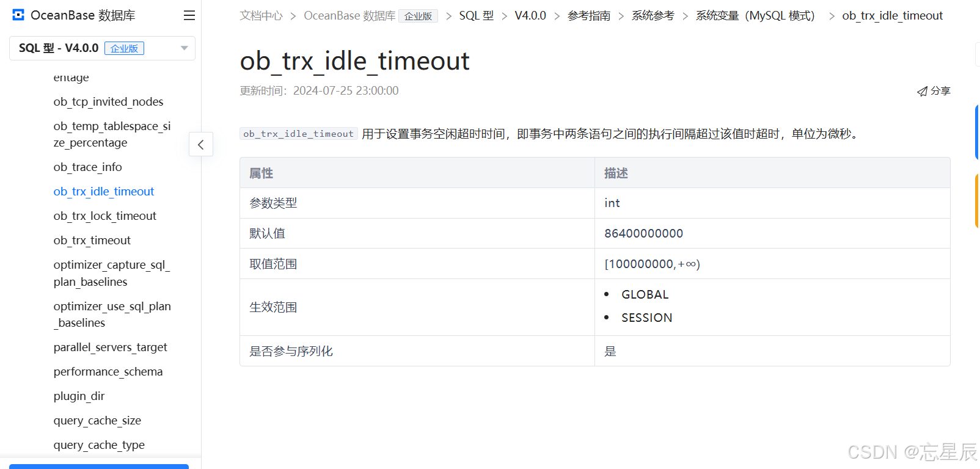This screenshot has width=980, height=469.
Task: Open parallel_servers_target in the sidebar
Action: coord(110,347)
